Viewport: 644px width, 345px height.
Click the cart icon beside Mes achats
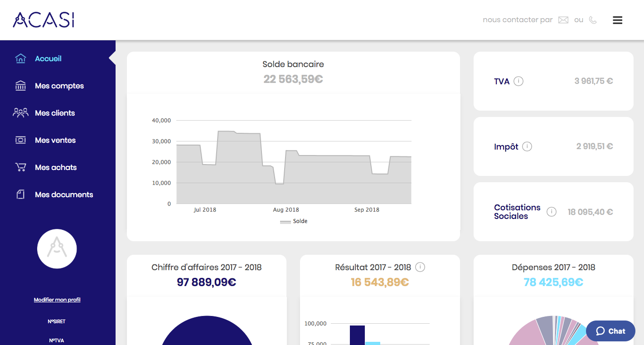point(20,167)
